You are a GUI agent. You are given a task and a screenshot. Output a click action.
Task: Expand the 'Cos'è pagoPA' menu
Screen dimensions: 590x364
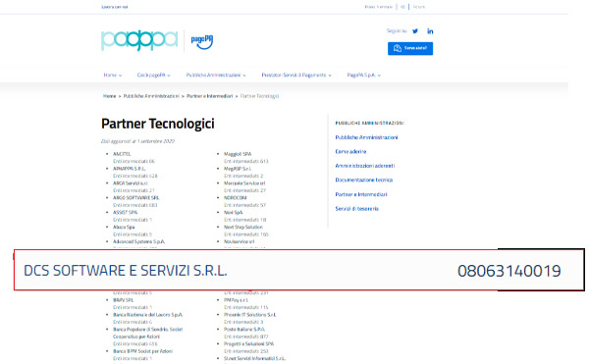(x=153, y=76)
